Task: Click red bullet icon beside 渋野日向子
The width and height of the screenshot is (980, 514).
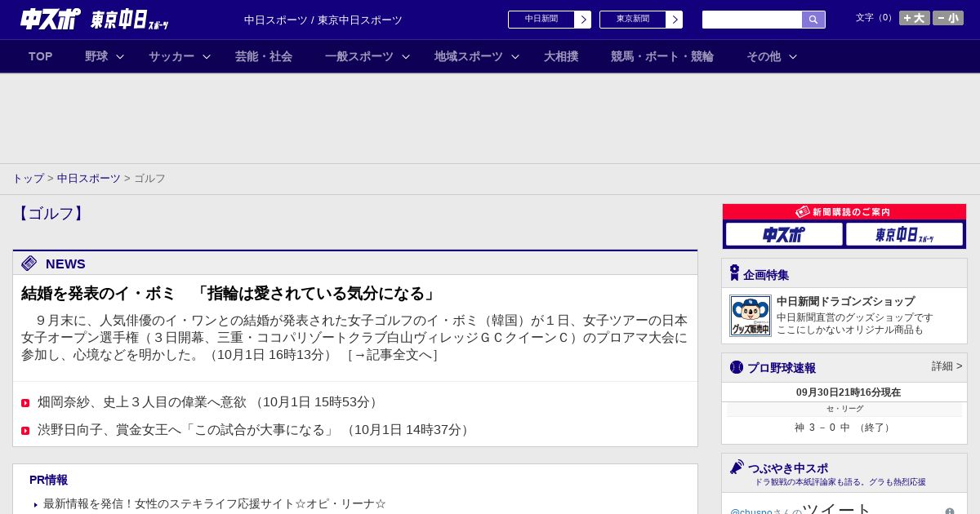Action: coord(25,431)
